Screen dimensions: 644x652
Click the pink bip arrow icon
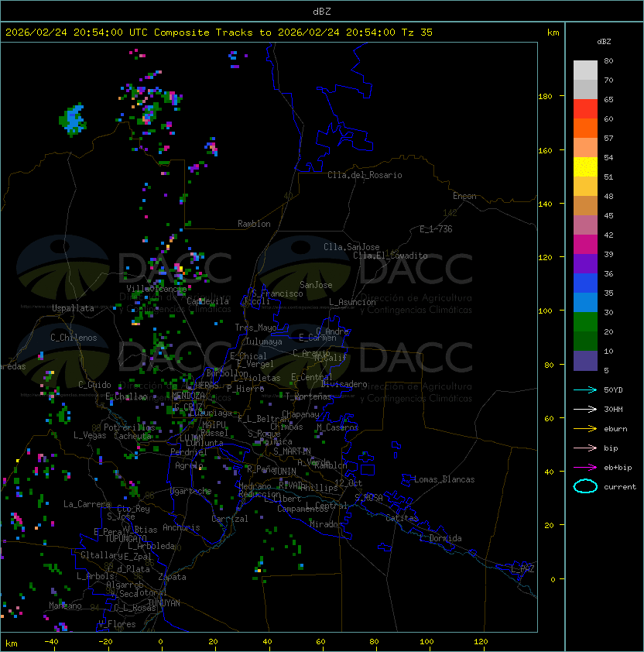coord(585,448)
